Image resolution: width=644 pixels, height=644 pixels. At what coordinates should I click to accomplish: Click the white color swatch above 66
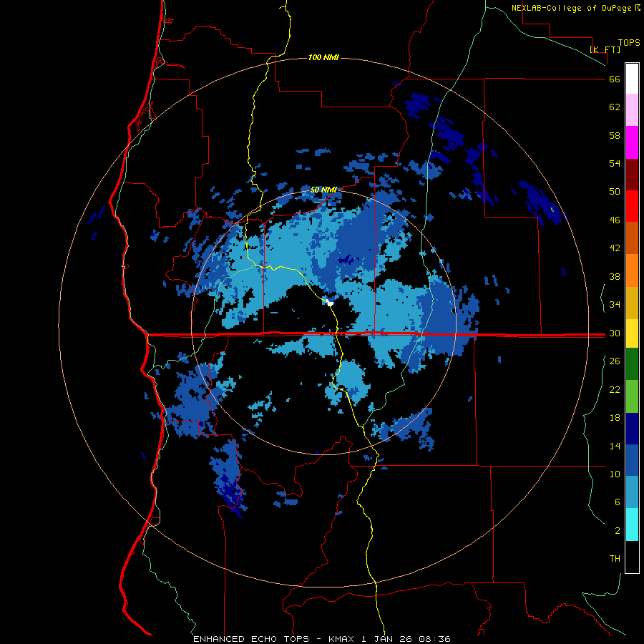(632, 79)
